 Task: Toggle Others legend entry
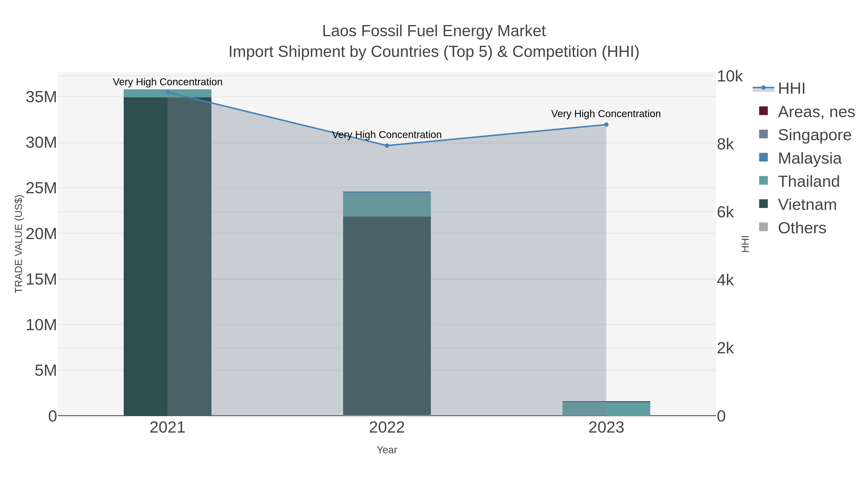pos(792,228)
